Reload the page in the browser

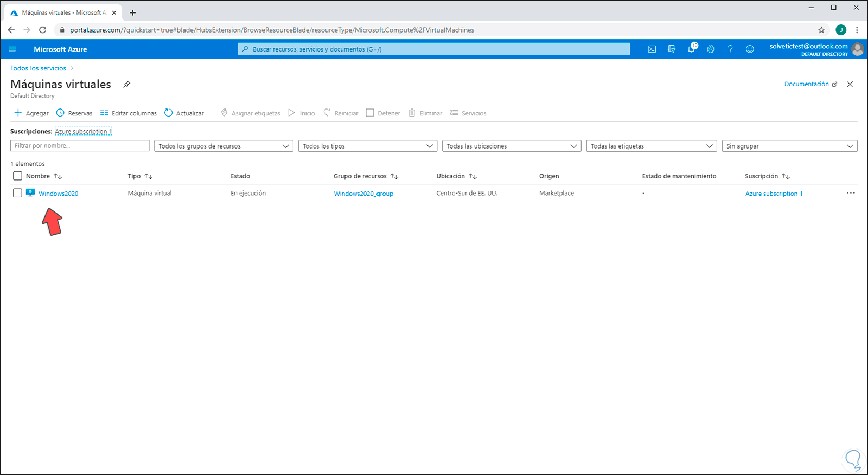point(43,30)
